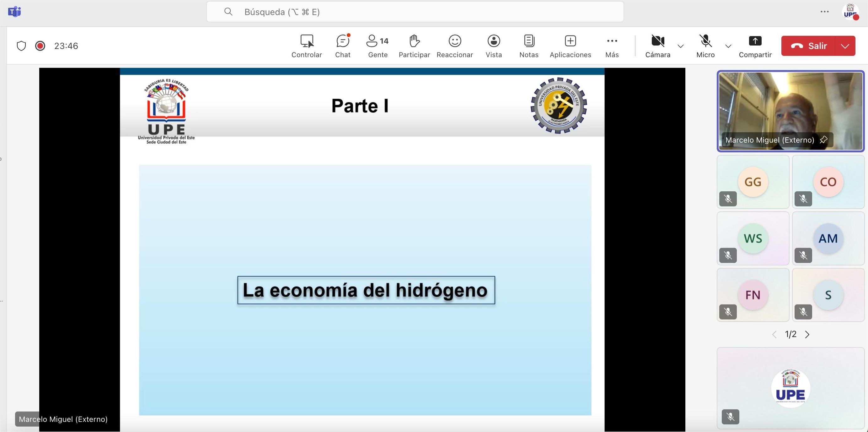Click the red Salir leave button

click(809, 46)
